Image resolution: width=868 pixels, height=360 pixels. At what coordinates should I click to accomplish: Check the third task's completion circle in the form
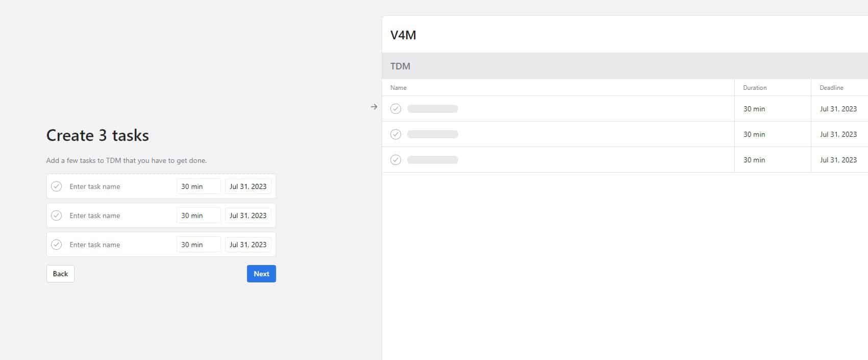point(57,245)
